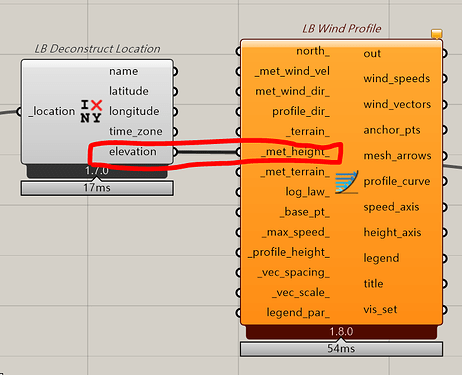Click the _met_height_ input port
This screenshot has height=375, width=462.
pyautogui.click(x=238, y=152)
